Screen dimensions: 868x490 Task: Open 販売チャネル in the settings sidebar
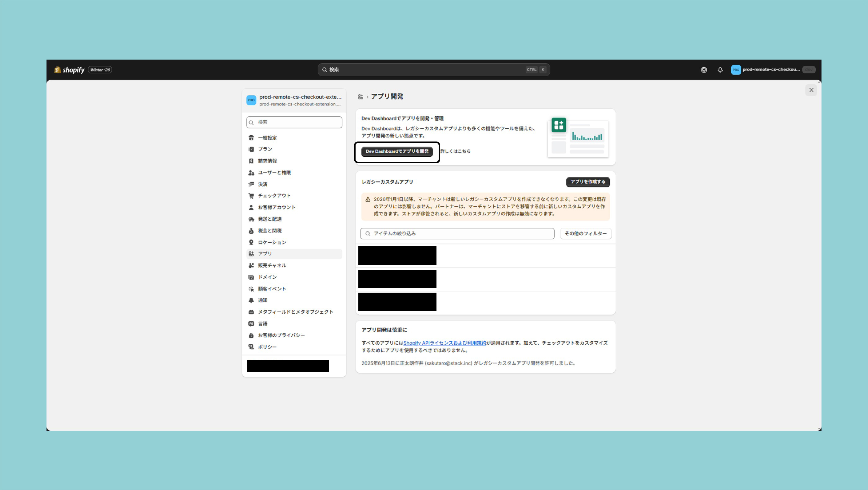tap(272, 265)
